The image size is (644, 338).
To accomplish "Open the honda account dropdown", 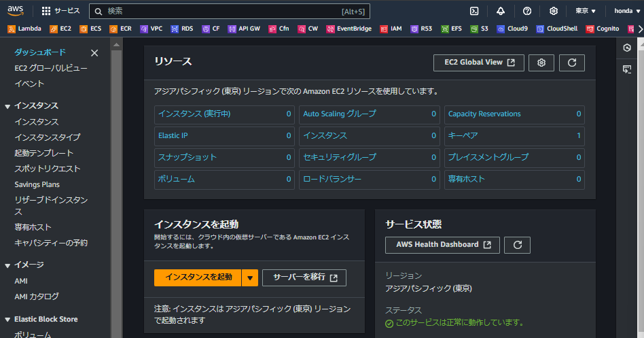I will coord(627,11).
